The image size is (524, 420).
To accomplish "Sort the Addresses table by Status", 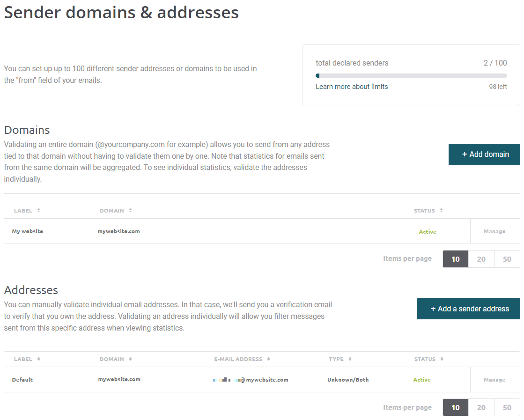I will point(428,359).
